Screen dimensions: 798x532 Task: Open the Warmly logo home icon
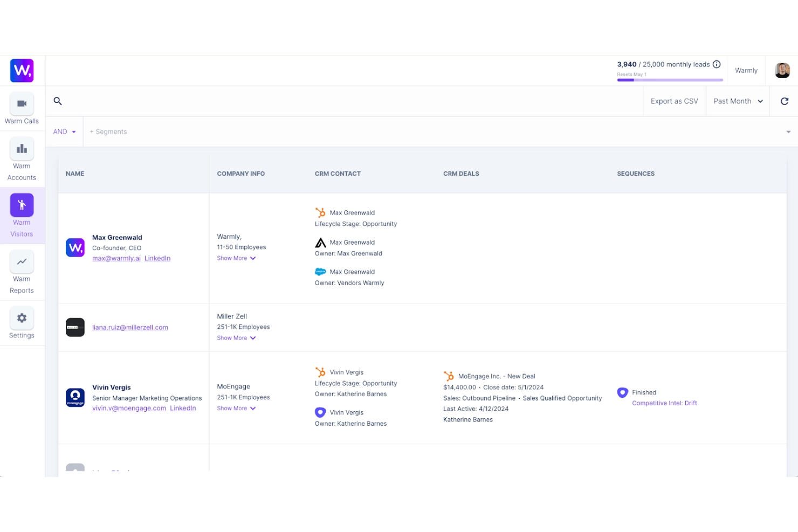pos(22,71)
